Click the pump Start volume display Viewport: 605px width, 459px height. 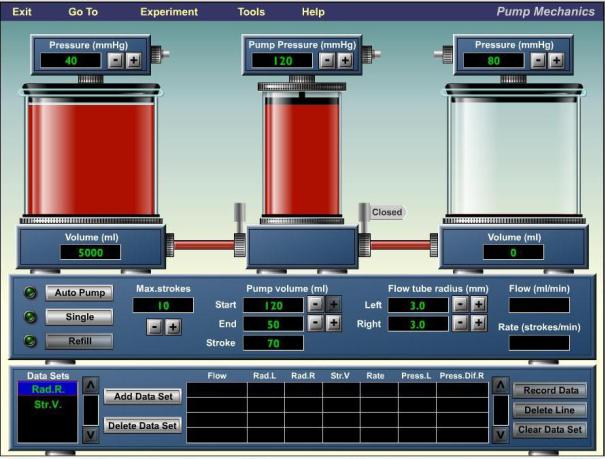pyautogui.click(x=273, y=305)
